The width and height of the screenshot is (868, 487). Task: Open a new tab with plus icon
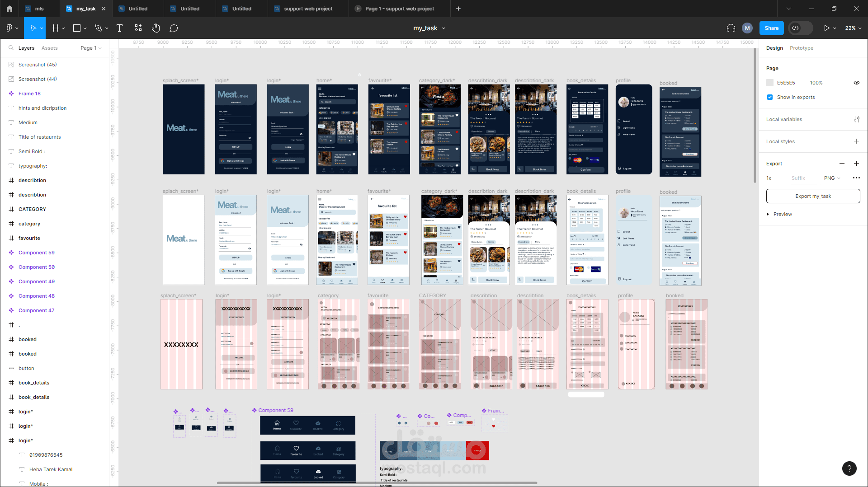(x=458, y=9)
